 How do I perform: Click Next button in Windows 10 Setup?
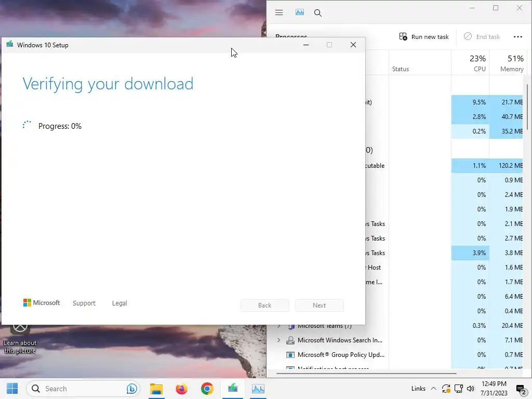pyautogui.click(x=320, y=305)
